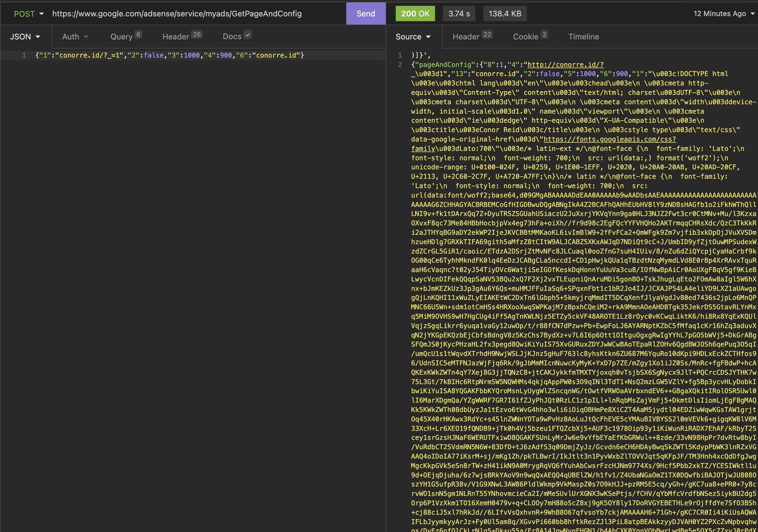Screen dimensions: 758x532
Task: Click the Docs tab checkmark icon
Action: [x=247, y=35]
